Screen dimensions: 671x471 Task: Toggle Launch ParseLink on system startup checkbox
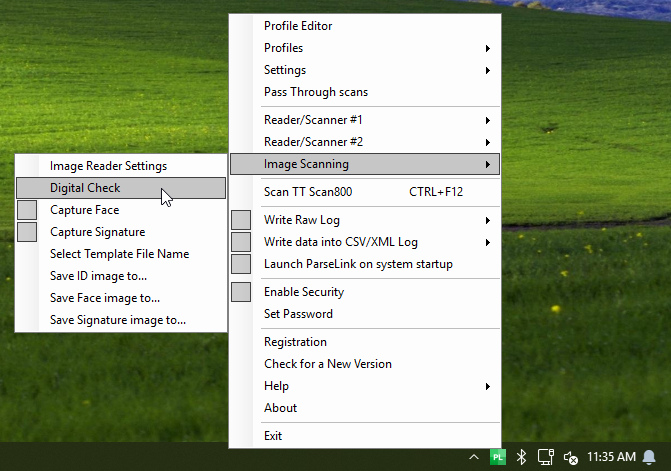tap(241, 264)
